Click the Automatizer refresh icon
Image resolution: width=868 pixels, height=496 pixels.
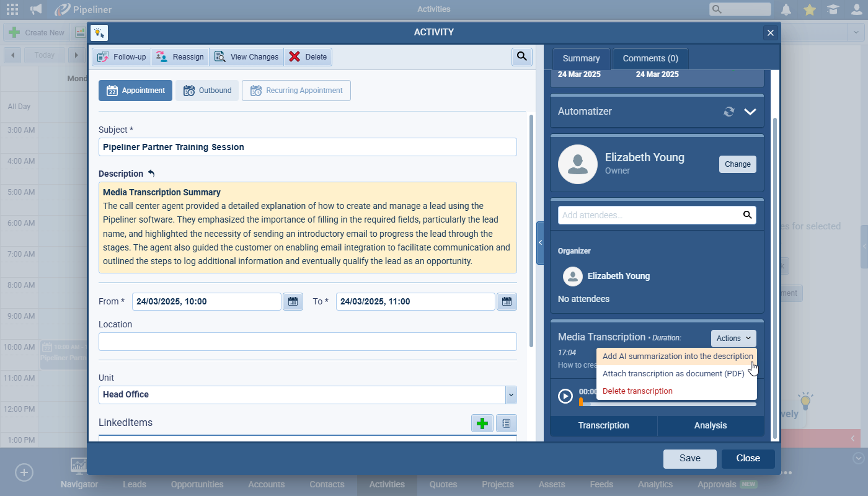click(729, 112)
